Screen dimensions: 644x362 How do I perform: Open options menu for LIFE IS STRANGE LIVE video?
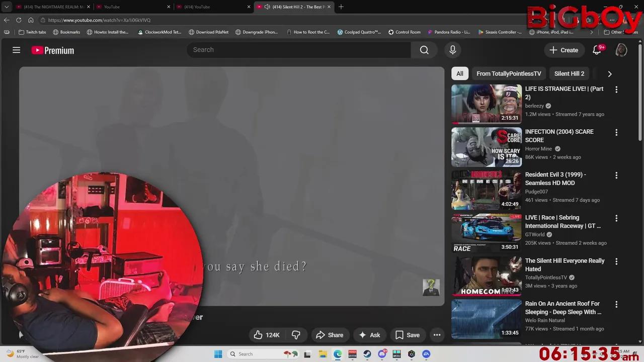tap(616, 89)
